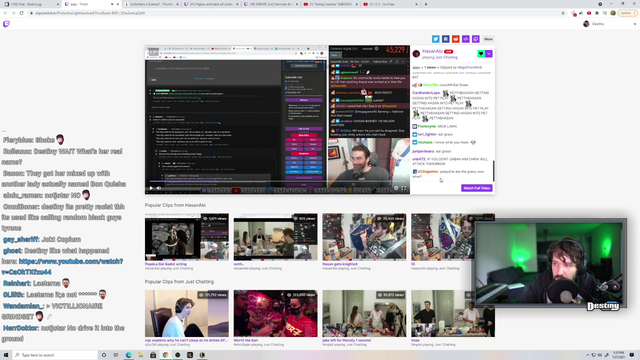Open the Chrome extensions puzzle icon
Image resolution: width=640 pixels, height=360 pixels.
[x=596, y=13]
